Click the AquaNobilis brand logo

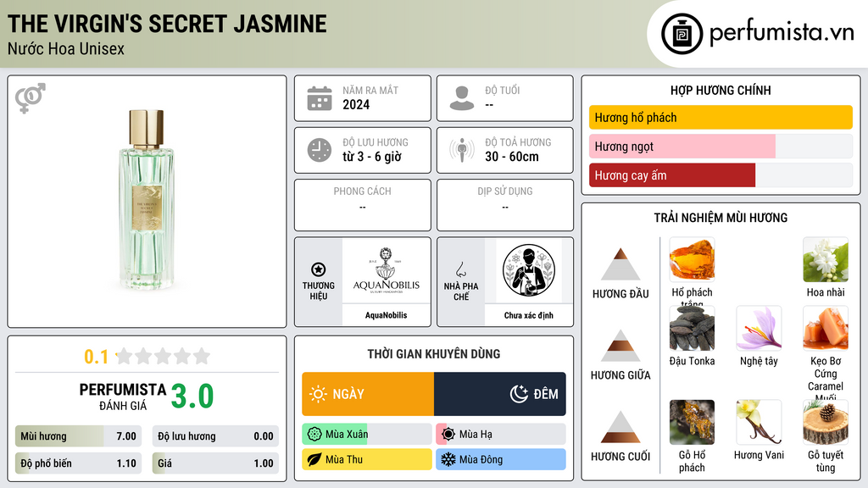[x=387, y=270]
